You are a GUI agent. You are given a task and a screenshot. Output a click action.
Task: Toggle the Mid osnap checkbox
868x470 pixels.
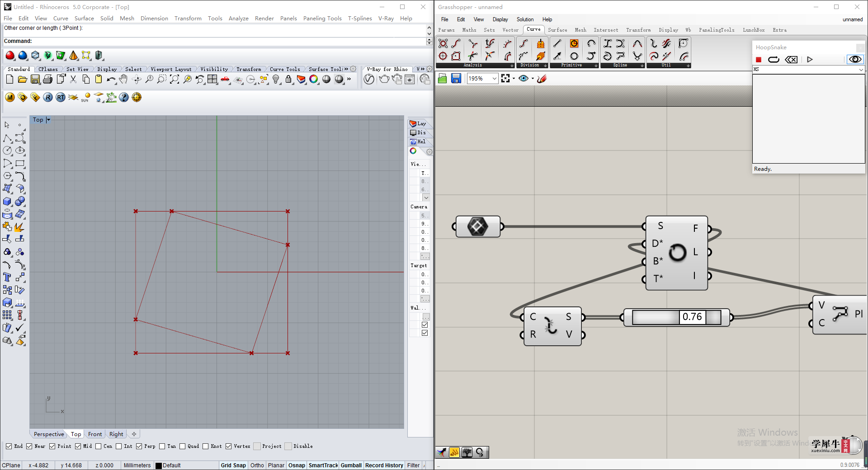(x=78, y=446)
